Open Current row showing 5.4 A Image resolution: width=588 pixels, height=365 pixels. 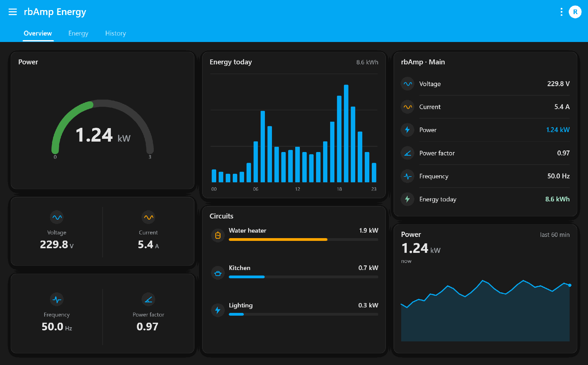(485, 107)
